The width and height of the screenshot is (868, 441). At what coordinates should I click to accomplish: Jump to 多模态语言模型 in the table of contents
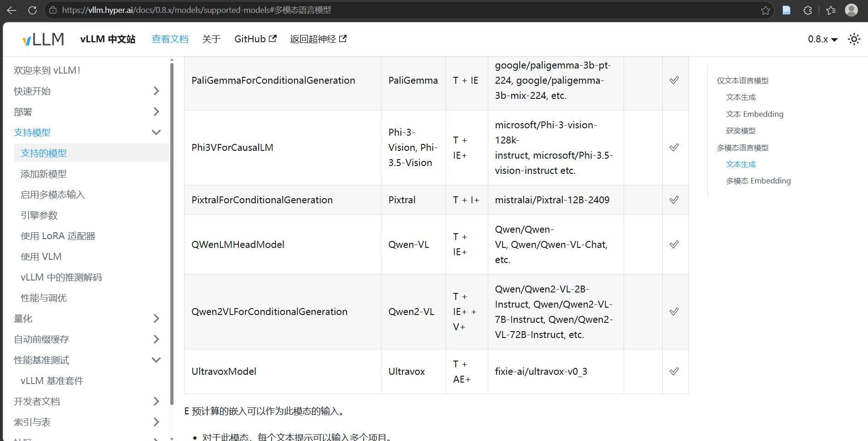(743, 148)
